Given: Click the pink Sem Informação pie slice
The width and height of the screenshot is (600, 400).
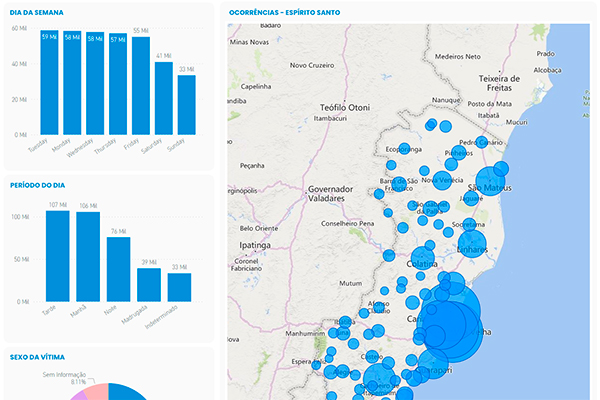Looking at the screenshot, I should tap(93, 392).
